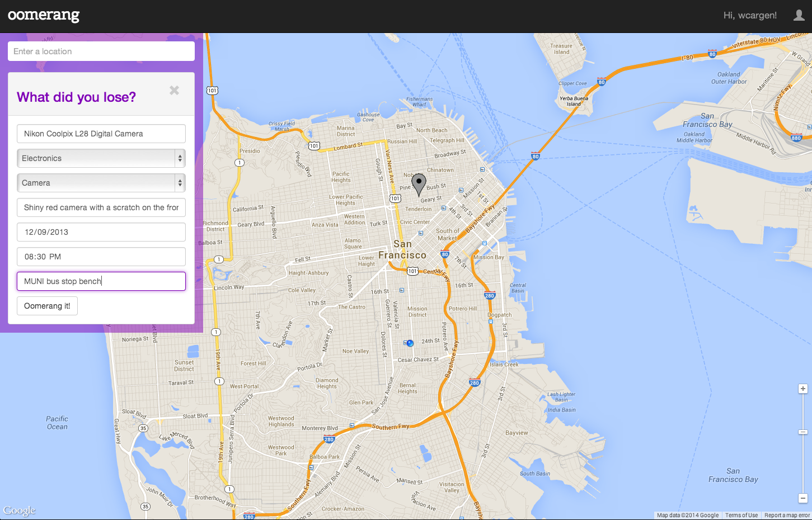Edit the Shiny red camera description field
The height and width of the screenshot is (520, 812).
101,207
